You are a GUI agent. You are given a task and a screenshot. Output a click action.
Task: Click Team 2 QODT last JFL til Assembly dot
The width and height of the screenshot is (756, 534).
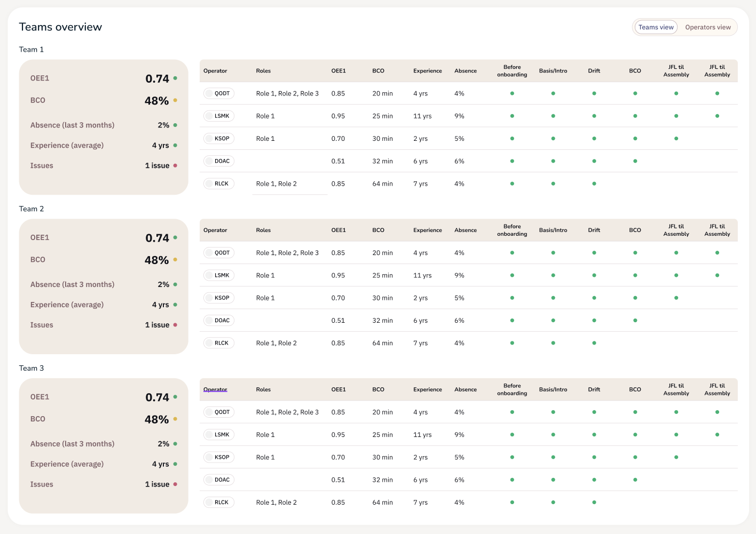click(x=717, y=253)
